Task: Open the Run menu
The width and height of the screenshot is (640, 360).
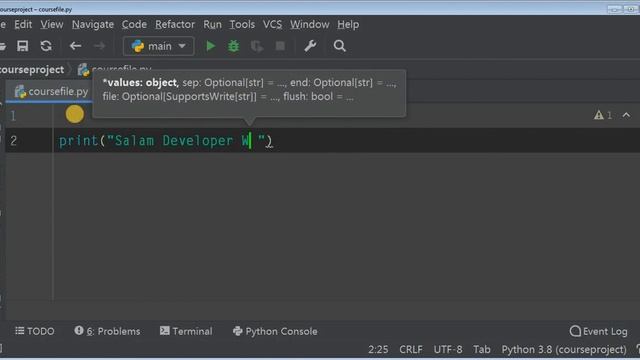Action: (x=212, y=24)
